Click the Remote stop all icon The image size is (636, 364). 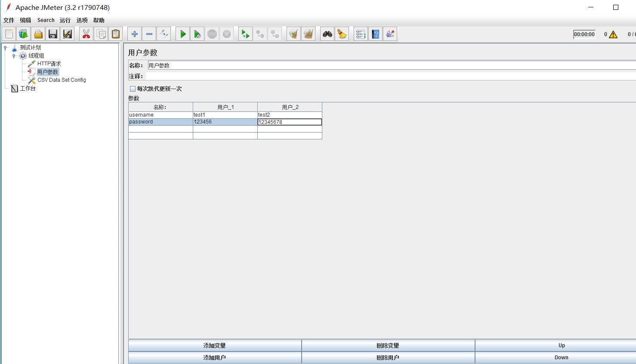click(x=260, y=34)
